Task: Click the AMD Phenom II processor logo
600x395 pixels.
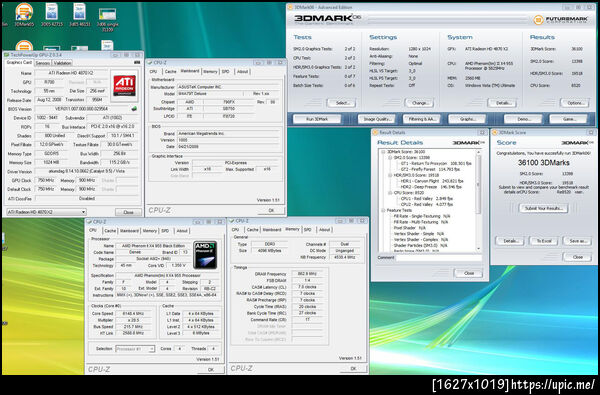Action: [205, 255]
